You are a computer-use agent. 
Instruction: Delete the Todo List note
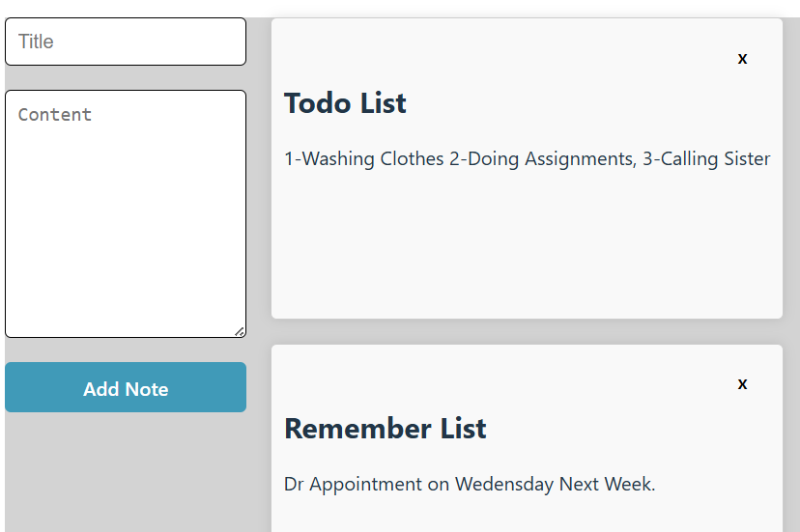742,59
